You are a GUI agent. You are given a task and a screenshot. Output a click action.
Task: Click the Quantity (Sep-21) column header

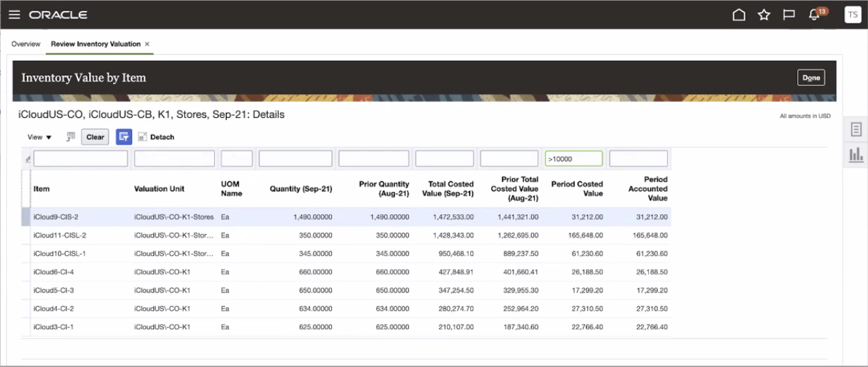coord(301,189)
